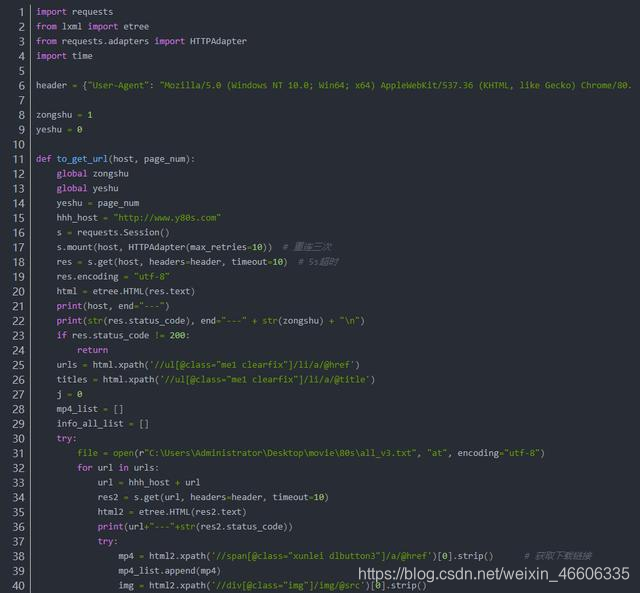Click 'HTTPAdapter' on the line 3 import
Screen dimensions: 640x593
click(x=218, y=41)
